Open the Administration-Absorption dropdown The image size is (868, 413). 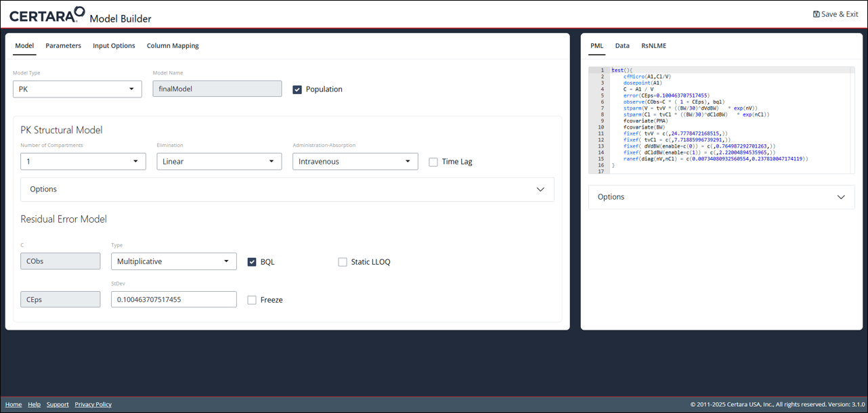point(355,161)
